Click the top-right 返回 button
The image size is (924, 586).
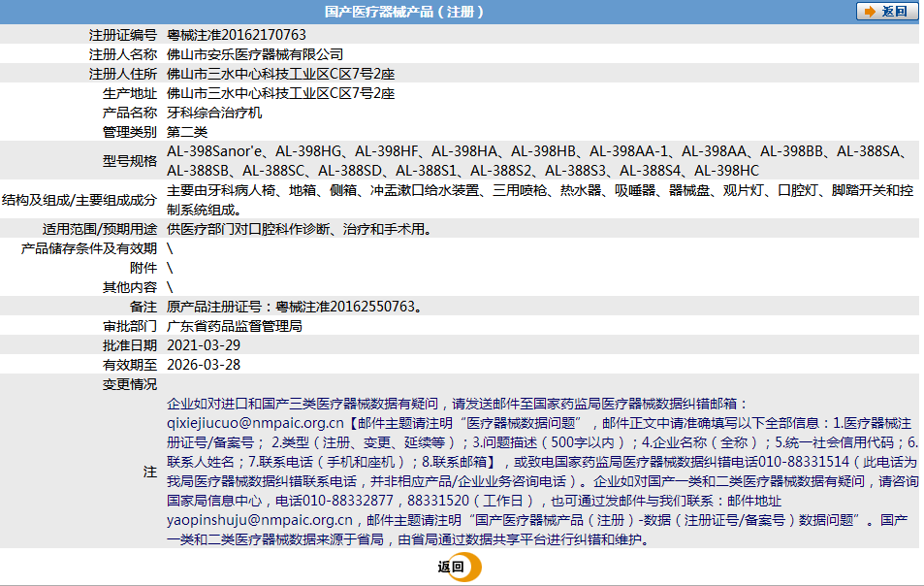pos(887,12)
